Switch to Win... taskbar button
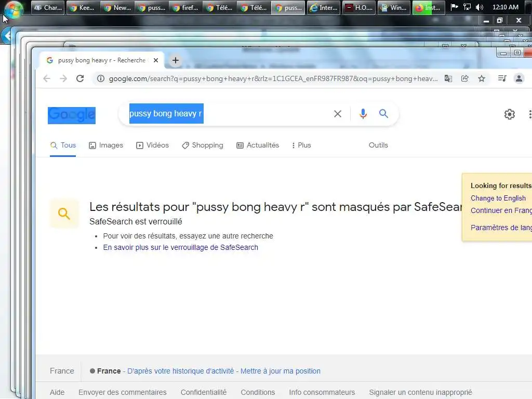Screen dimensions: 532x399 point(394,7)
